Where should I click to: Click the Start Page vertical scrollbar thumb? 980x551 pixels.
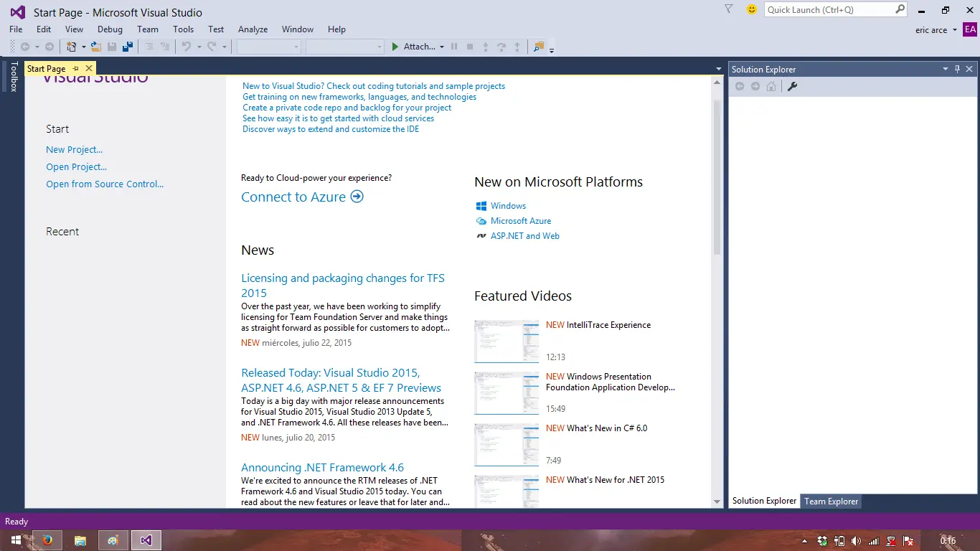click(x=717, y=177)
